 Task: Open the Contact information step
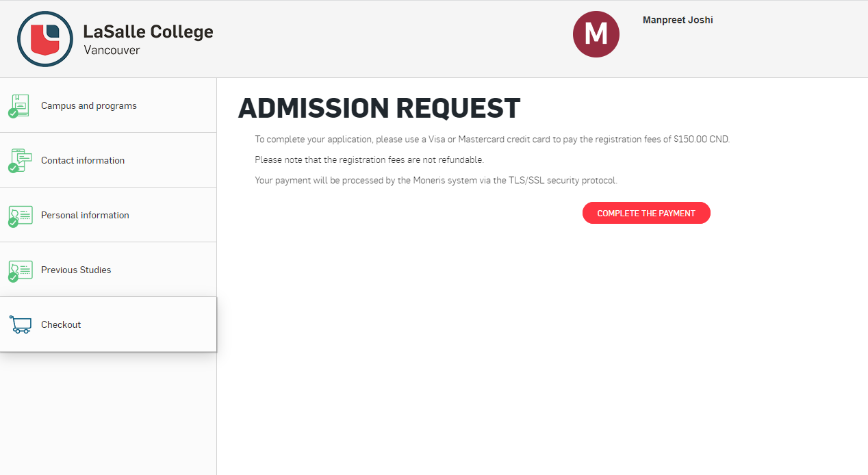point(108,160)
